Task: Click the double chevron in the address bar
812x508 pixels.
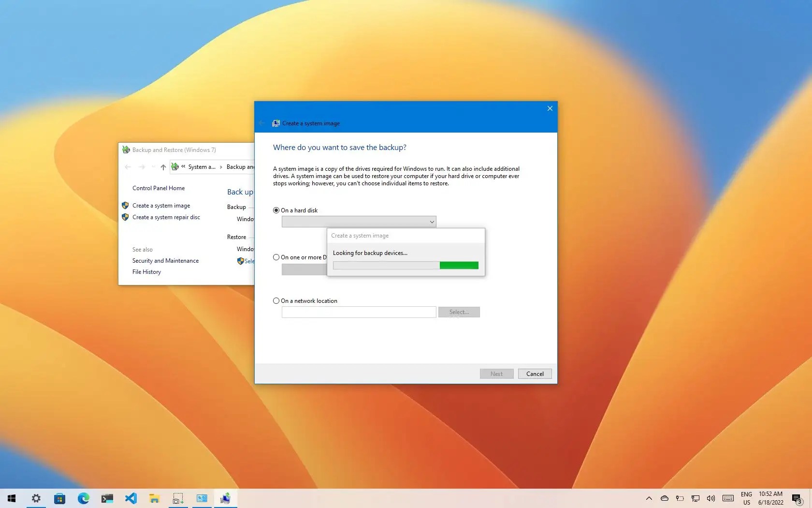Action: 184,166
